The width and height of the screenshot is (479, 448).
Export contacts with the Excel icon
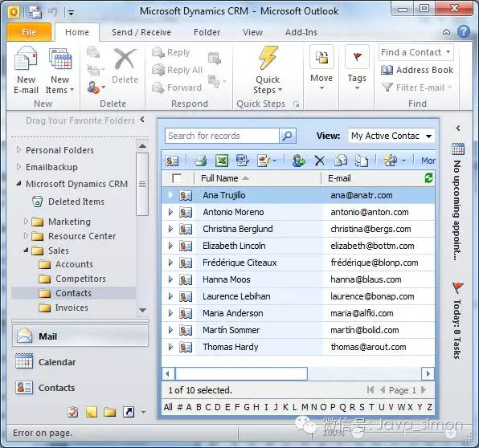[x=222, y=161]
